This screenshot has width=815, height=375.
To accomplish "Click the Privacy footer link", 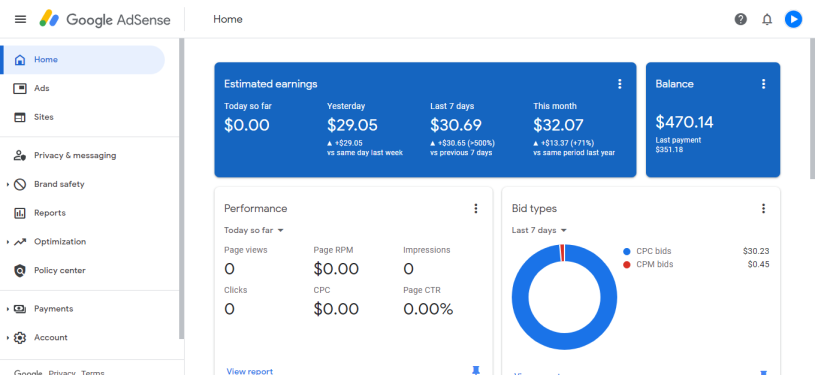I will [x=62, y=372].
